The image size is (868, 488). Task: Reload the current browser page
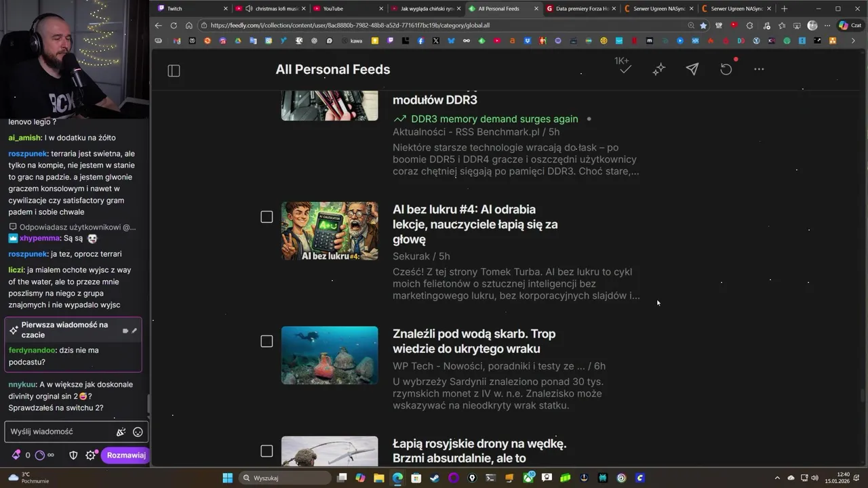(174, 25)
